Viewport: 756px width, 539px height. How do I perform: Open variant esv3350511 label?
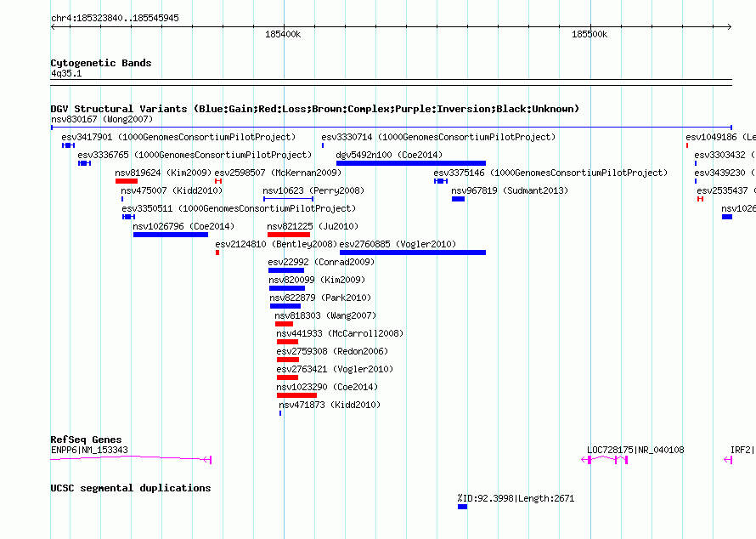pyautogui.click(x=239, y=208)
